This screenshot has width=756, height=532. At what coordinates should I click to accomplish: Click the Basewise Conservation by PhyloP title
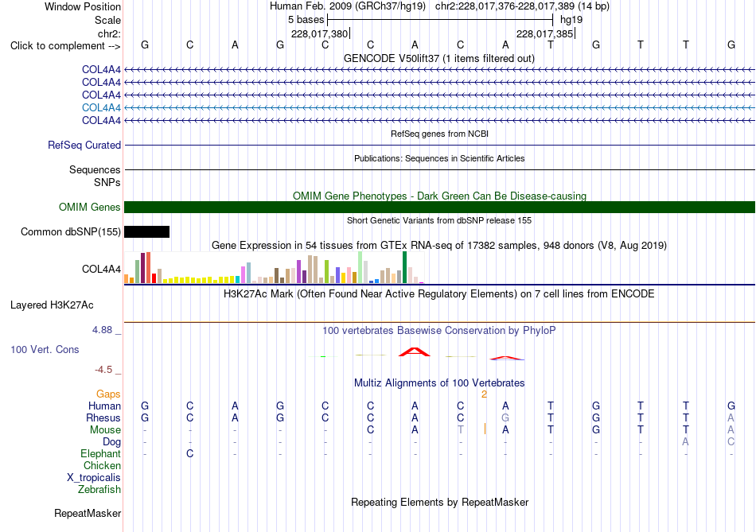(439, 331)
